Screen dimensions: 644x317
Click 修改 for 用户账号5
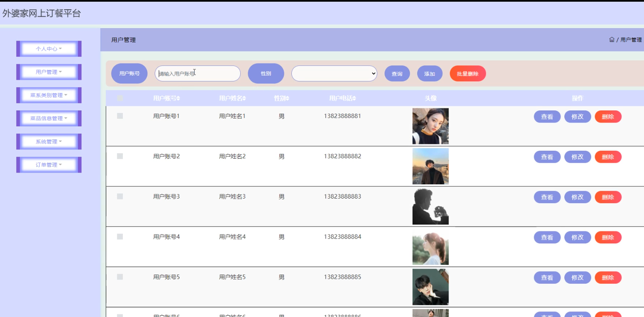pos(578,278)
